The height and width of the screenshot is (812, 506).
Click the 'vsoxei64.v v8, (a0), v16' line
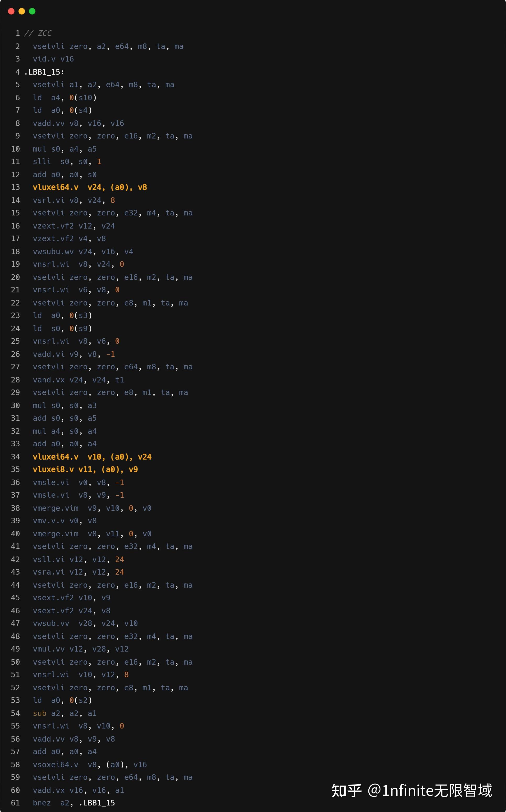90,764
